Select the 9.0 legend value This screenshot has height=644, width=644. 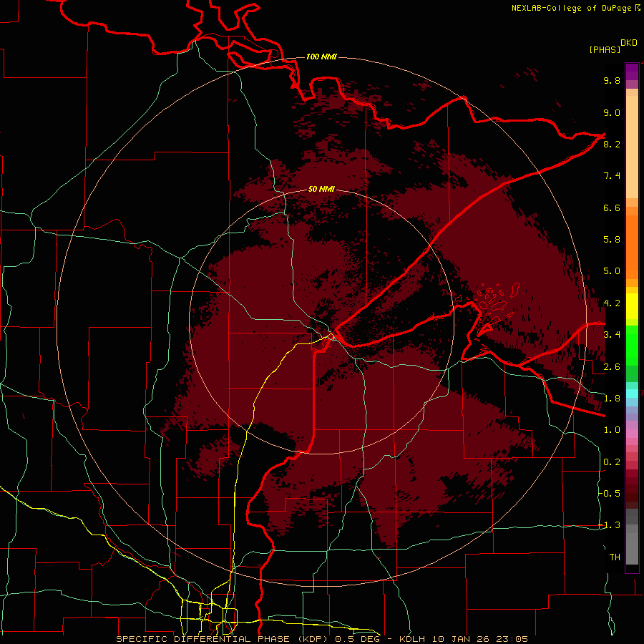(612, 112)
